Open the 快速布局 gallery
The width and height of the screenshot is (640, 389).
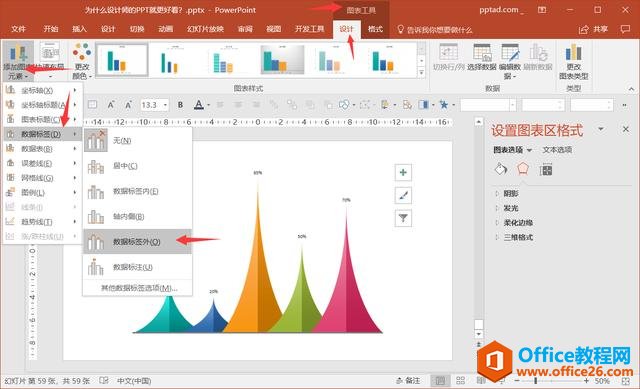pyautogui.click(x=50, y=61)
